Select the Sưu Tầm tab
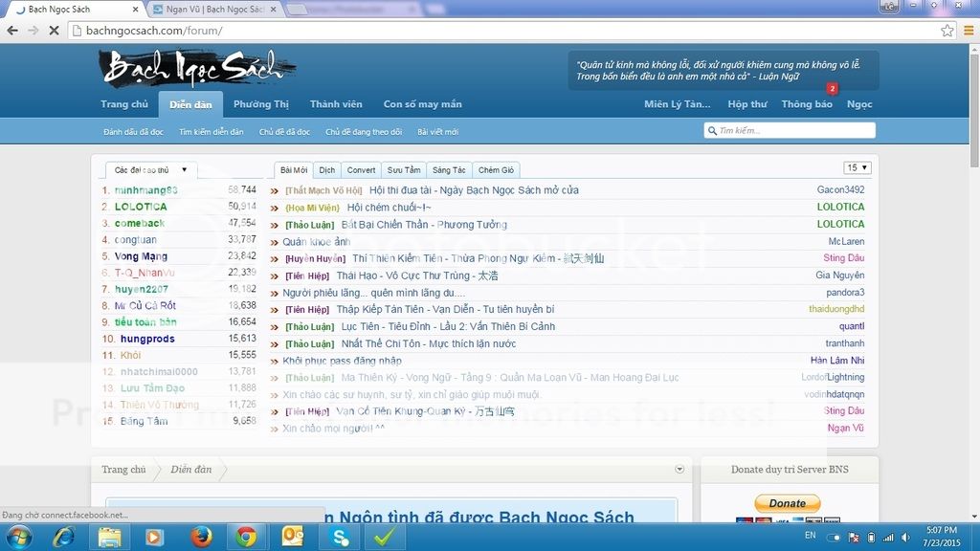Viewport: 980px width, 551px height. tap(403, 170)
